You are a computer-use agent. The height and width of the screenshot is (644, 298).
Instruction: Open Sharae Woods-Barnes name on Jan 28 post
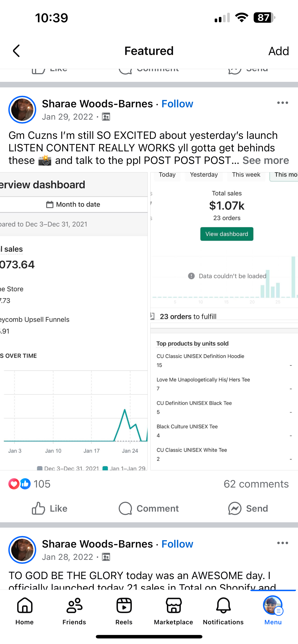97,544
